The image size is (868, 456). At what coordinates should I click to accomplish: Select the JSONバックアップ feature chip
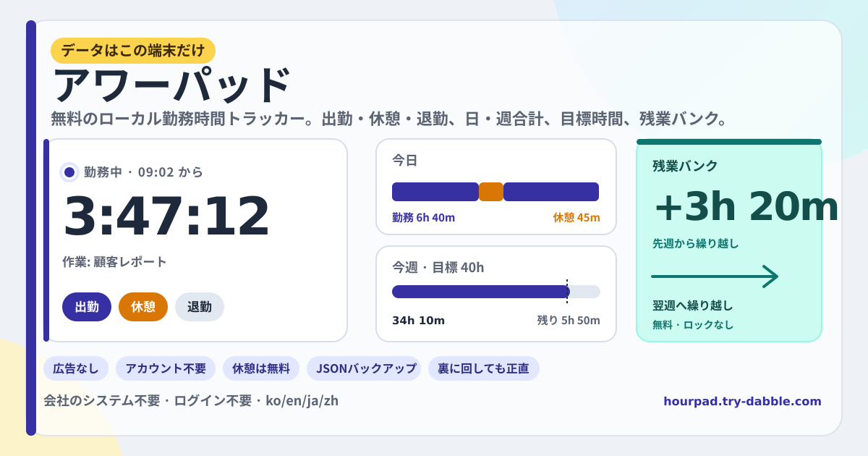coord(364,368)
